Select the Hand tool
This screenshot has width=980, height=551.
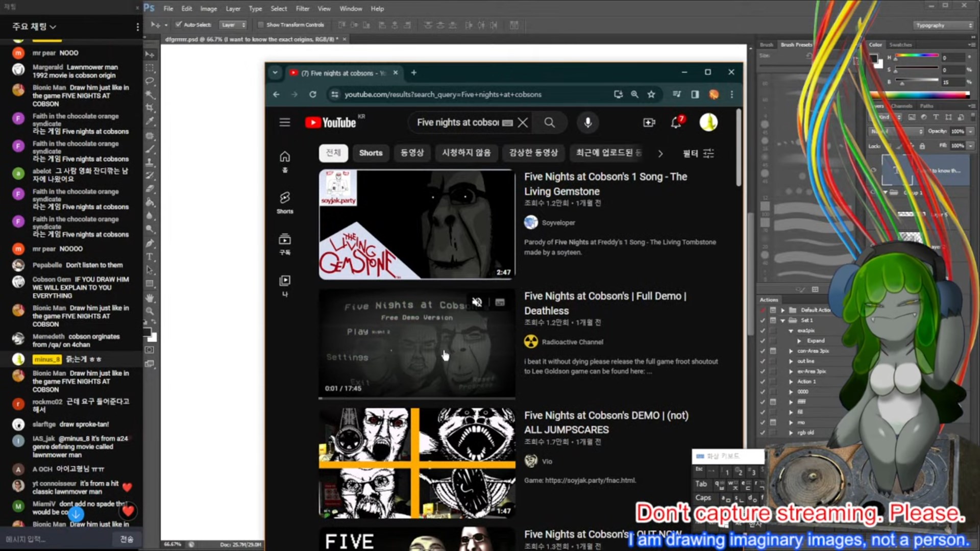point(150,297)
